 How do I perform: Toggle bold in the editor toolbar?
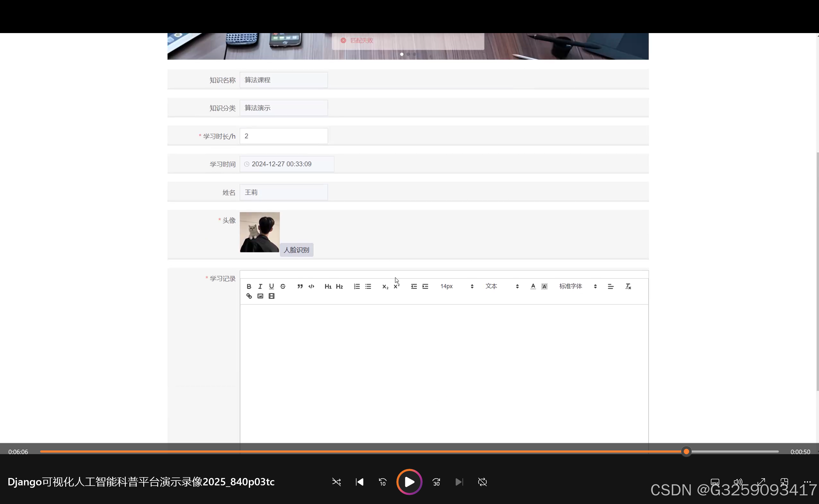249,286
